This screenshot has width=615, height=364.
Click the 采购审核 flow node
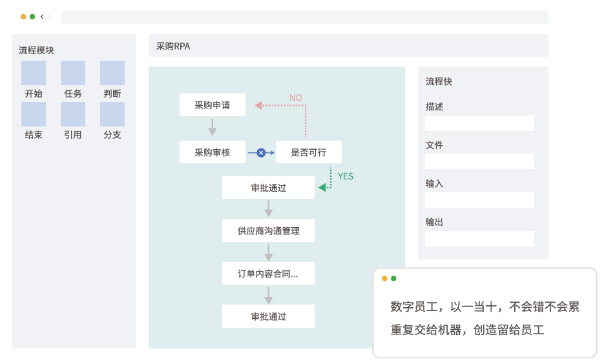click(x=212, y=153)
